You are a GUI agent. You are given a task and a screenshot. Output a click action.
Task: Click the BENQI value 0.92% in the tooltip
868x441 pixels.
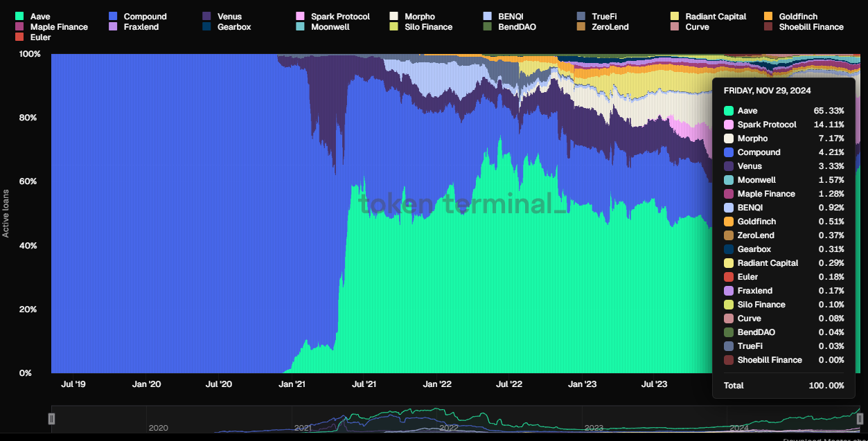click(x=831, y=208)
